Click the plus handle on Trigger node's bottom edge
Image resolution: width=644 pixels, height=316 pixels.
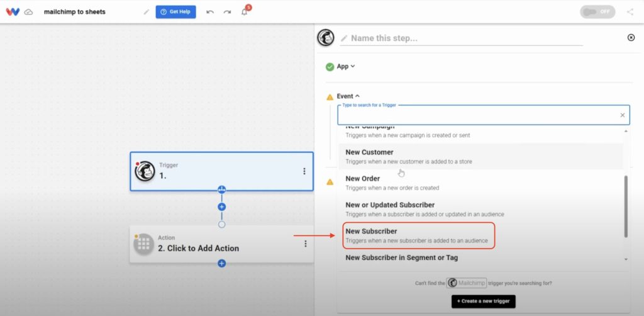click(x=222, y=189)
